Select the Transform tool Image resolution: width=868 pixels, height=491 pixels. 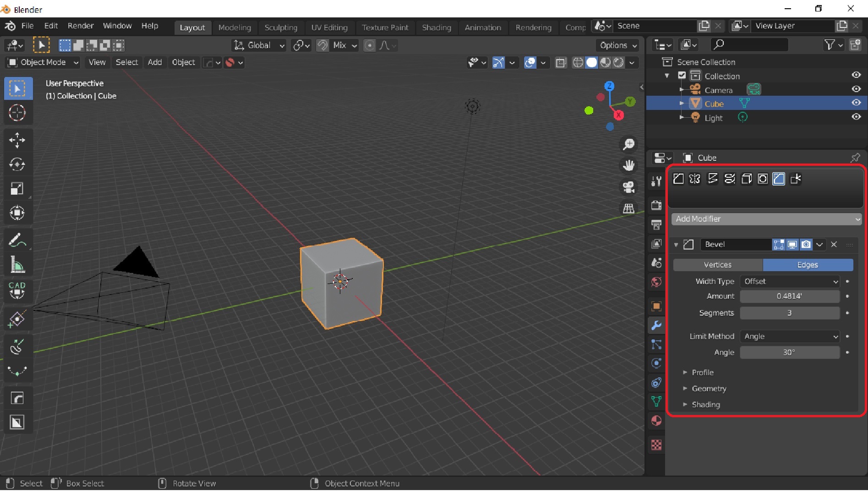pyautogui.click(x=17, y=213)
